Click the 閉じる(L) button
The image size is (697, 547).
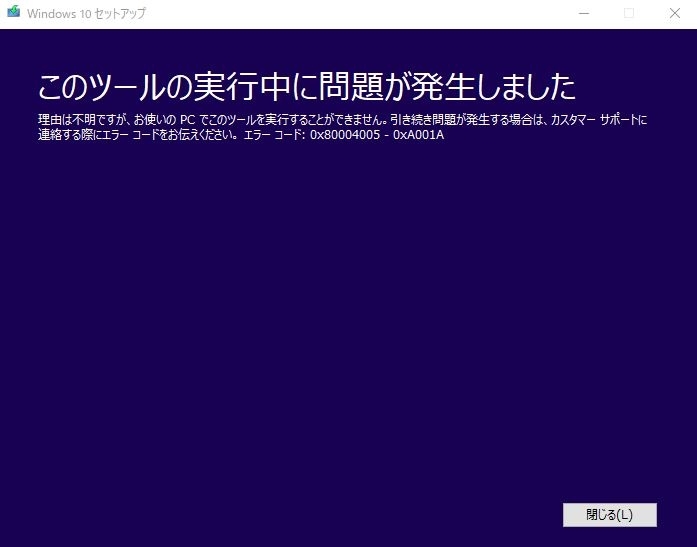(x=609, y=515)
